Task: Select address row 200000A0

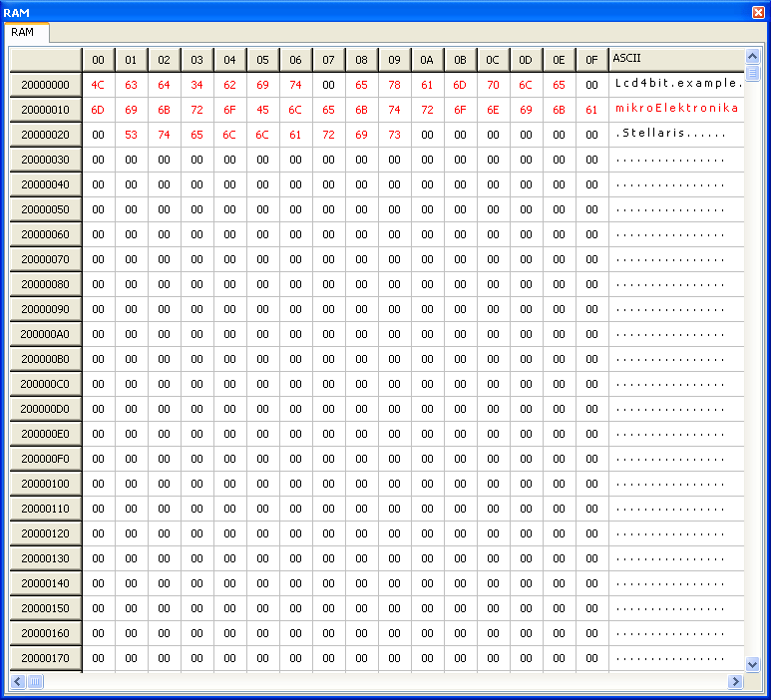Action: [x=45, y=334]
